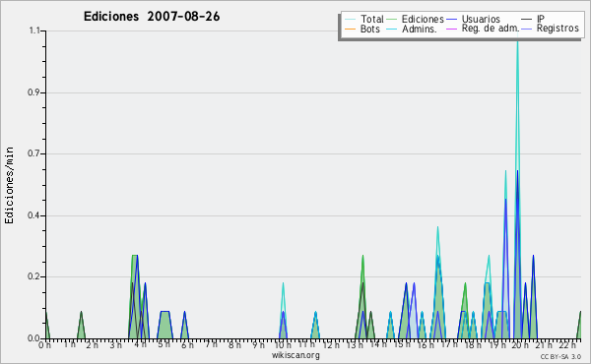
Task: Click the turquoise Total legend line swatch
Action: [x=350, y=19]
